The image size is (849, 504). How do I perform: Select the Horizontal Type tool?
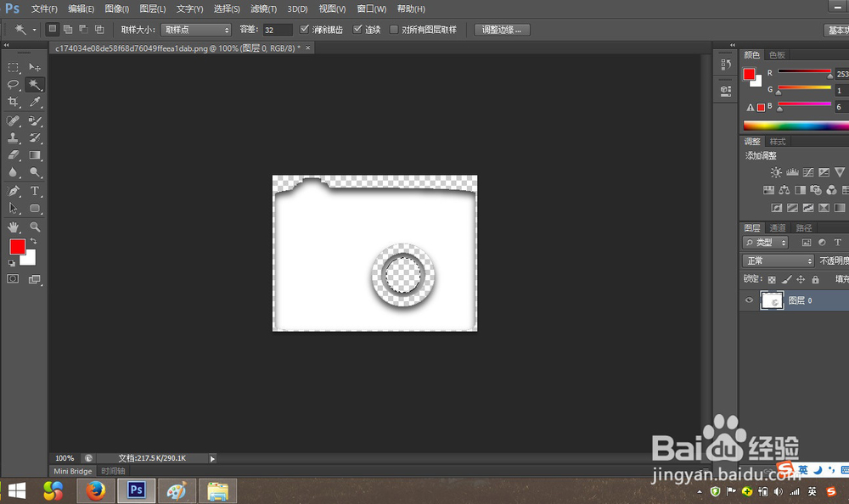pyautogui.click(x=35, y=191)
